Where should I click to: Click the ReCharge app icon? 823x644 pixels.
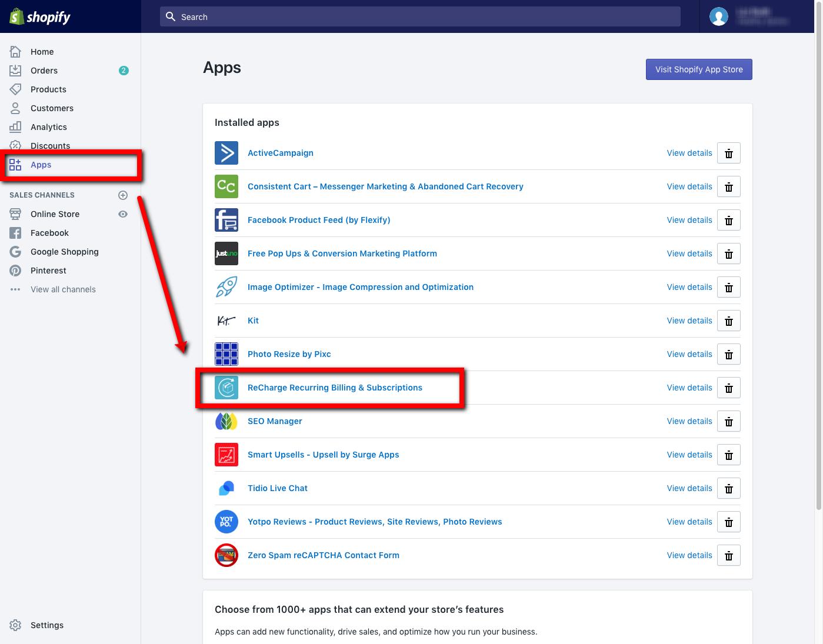pyautogui.click(x=226, y=388)
